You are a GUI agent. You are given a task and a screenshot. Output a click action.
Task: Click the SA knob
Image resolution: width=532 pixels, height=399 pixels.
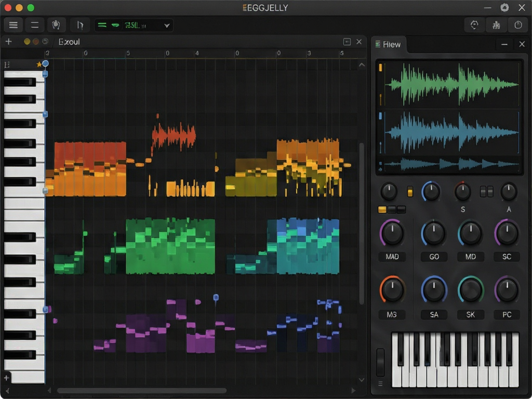point(434,290)
